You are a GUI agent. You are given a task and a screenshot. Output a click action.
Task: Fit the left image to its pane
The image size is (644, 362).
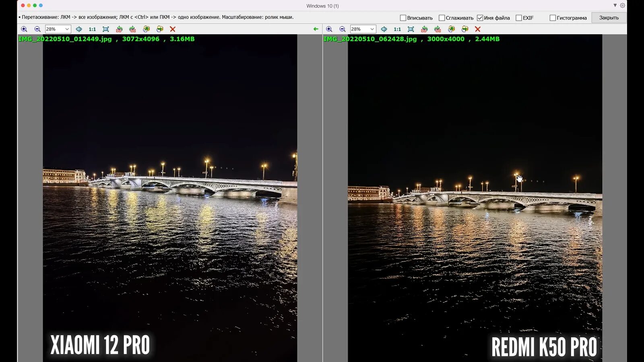106,29
